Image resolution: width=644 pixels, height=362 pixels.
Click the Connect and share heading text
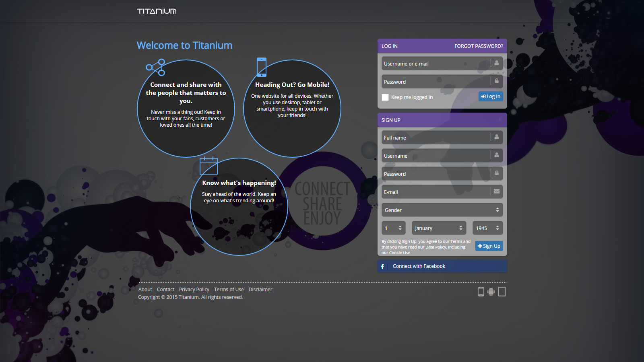(x=186, y=93)
